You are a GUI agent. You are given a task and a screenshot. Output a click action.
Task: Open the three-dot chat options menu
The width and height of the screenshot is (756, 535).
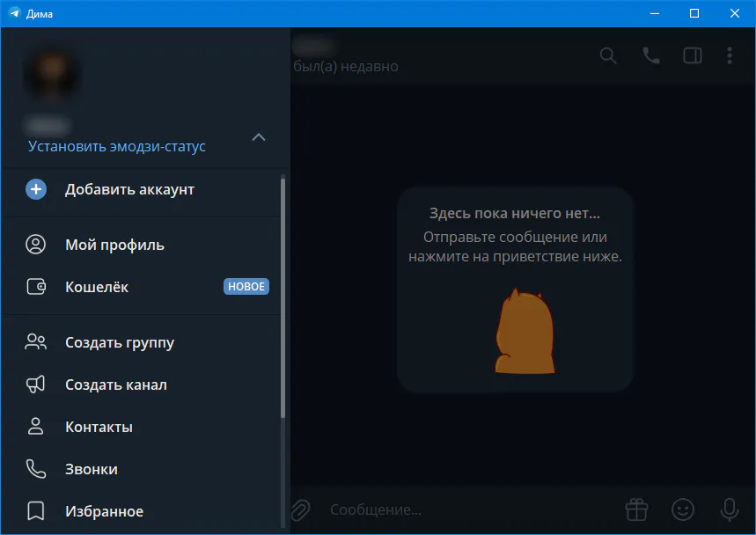coord(730,55)
